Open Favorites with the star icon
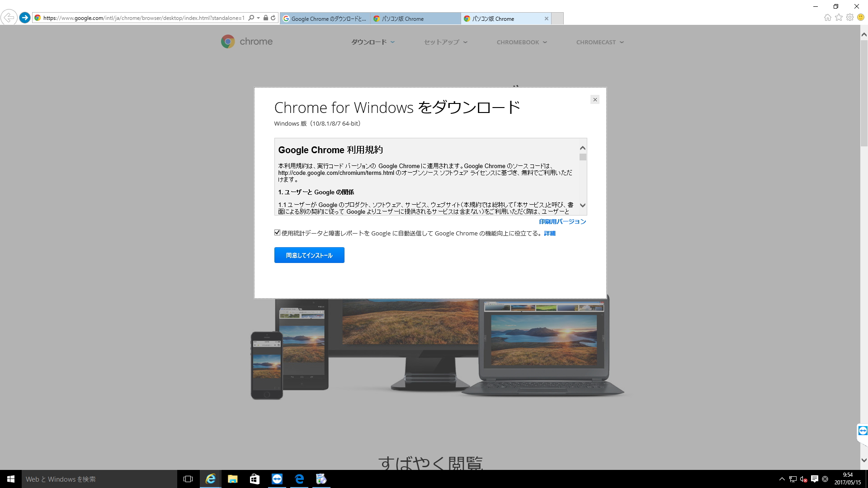Image resolution: width=868 pixels, height=488 pixels. [x=839, y=18]
